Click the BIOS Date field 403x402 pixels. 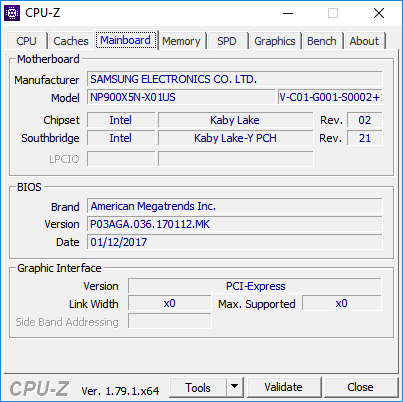click(235, 242)
